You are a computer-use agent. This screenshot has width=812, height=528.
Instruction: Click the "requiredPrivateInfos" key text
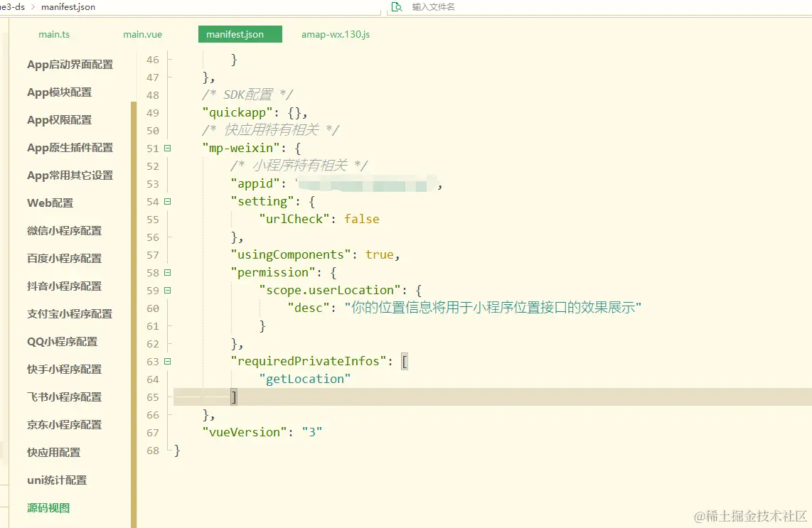[308, 361]
